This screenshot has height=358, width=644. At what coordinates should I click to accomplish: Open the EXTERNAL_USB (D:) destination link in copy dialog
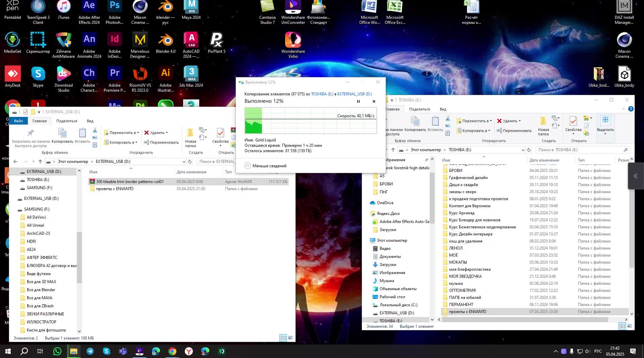[355, 94]
